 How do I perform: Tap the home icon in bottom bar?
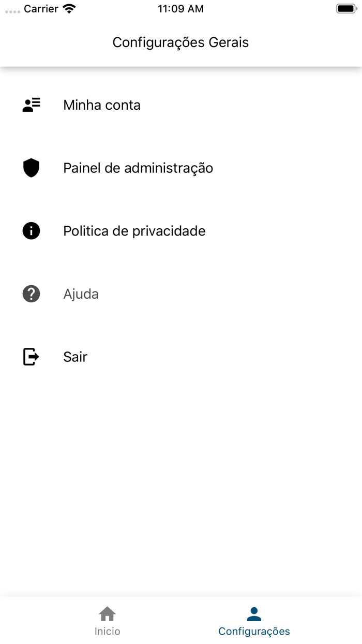[107, 613]
